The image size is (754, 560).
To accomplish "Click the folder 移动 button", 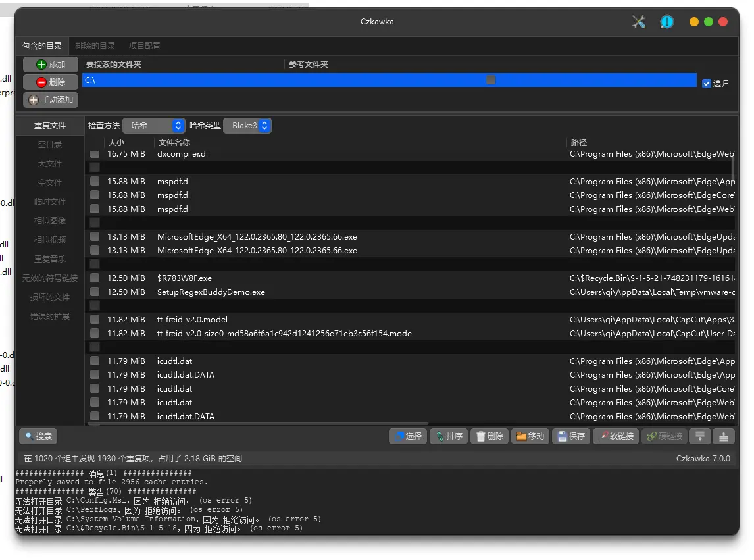I will (530, 436).
